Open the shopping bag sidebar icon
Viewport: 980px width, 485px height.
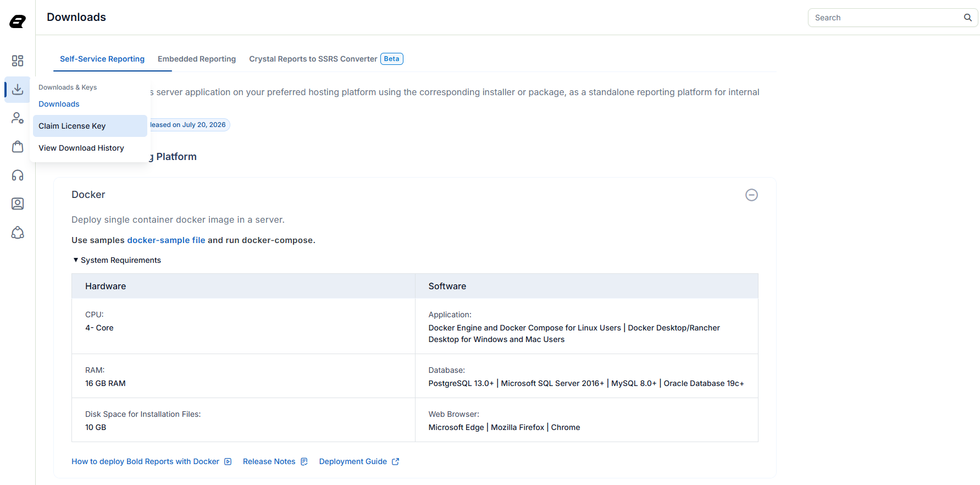coord(18,147)
